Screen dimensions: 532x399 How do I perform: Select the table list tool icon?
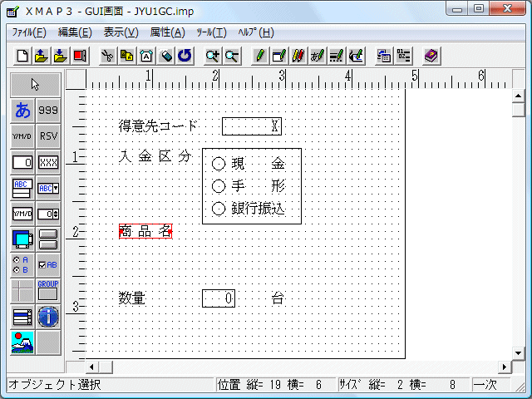(x=22, y=317)
